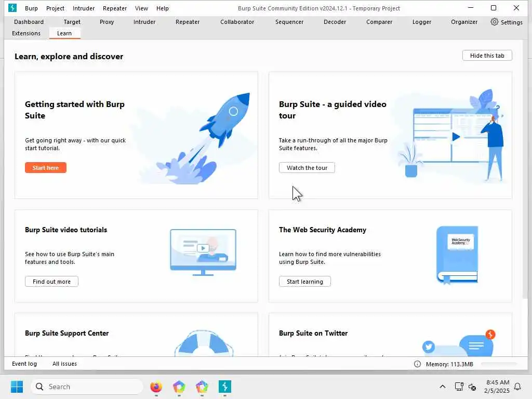Switch to the Intruder tab
The height and width of the screenshot is (399, 532).
(x=144, y=22)
